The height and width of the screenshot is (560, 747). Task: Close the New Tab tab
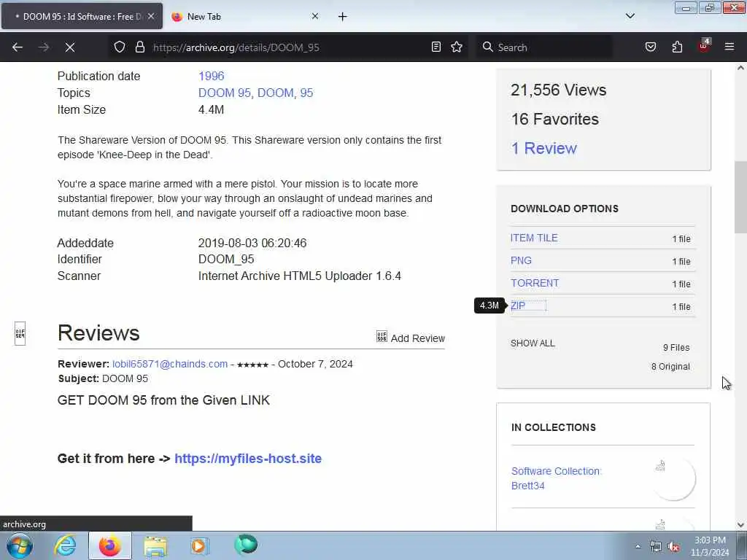pos(315,16)
